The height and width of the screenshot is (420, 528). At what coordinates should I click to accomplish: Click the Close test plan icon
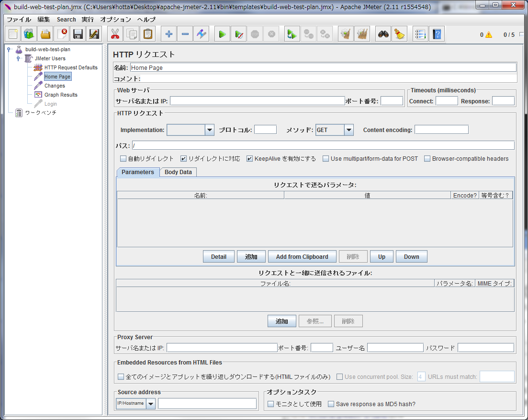tap(62, 34)
